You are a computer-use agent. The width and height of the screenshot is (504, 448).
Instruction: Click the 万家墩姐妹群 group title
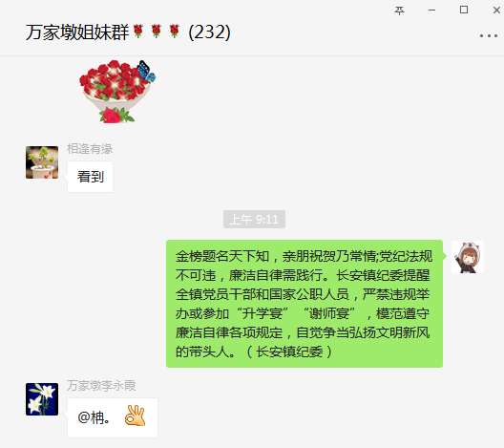pos(77,32)
